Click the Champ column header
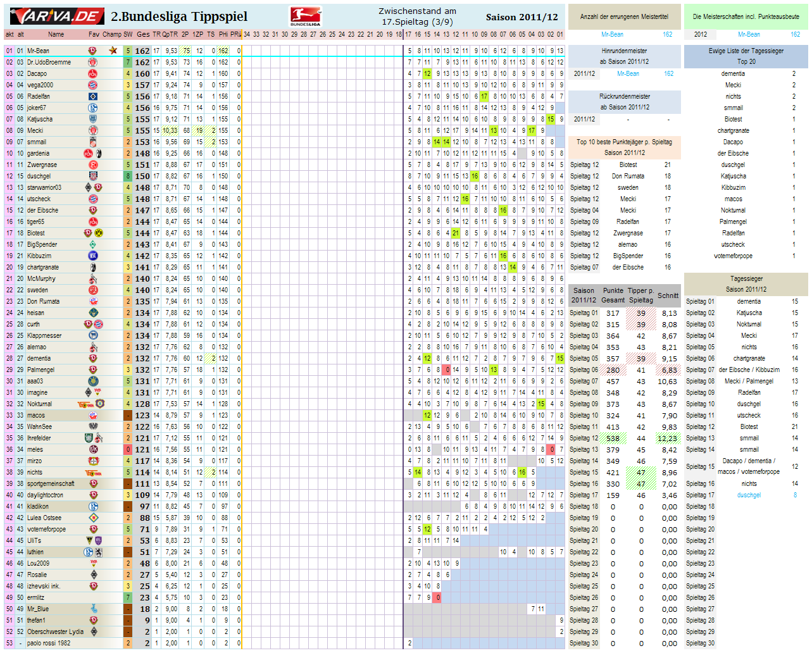This screenshot has width=812, height=653. coord(112,34)
